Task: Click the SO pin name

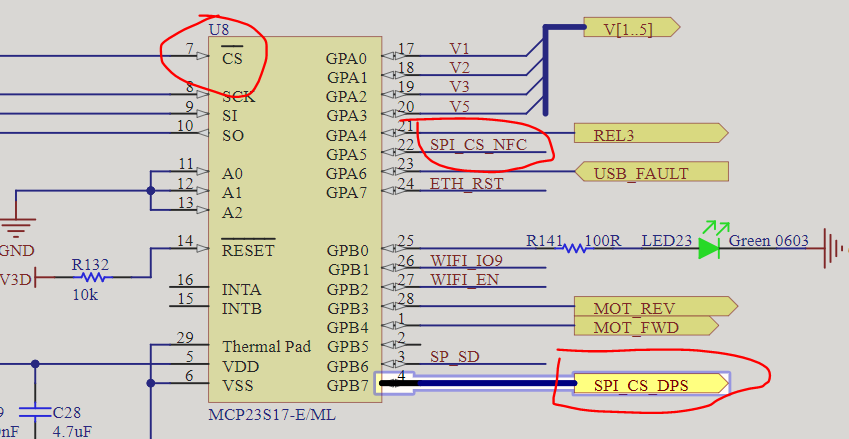Action: click(x=232, y=135)
